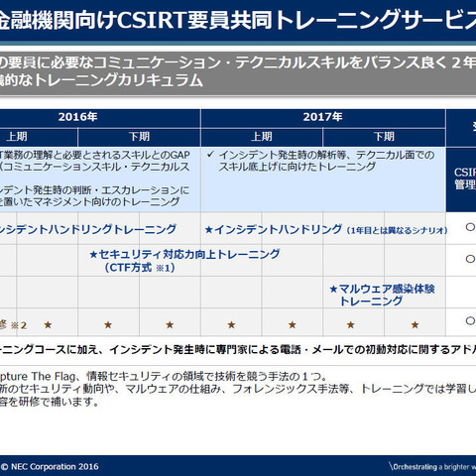Image resolution: width=476 pixels, height=476 pixels.
Task: Click the text 業務の理解と必要とされるスキルとのGAP
Action: pyautogui.click(x=96, y=155)
